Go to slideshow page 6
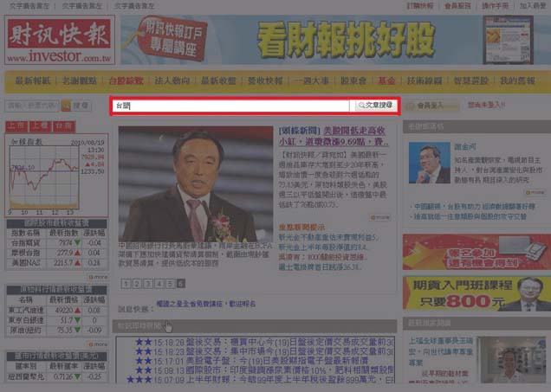 tap(180, 284)
